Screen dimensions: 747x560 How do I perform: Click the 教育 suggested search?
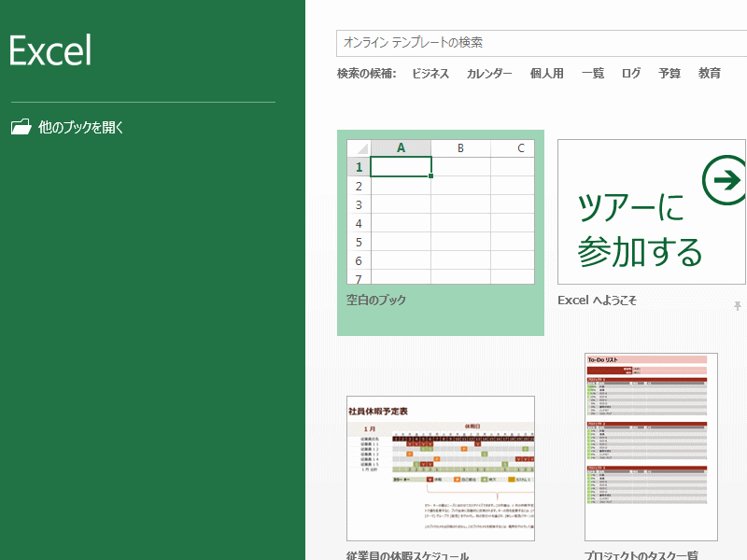(x=710, y=74)
